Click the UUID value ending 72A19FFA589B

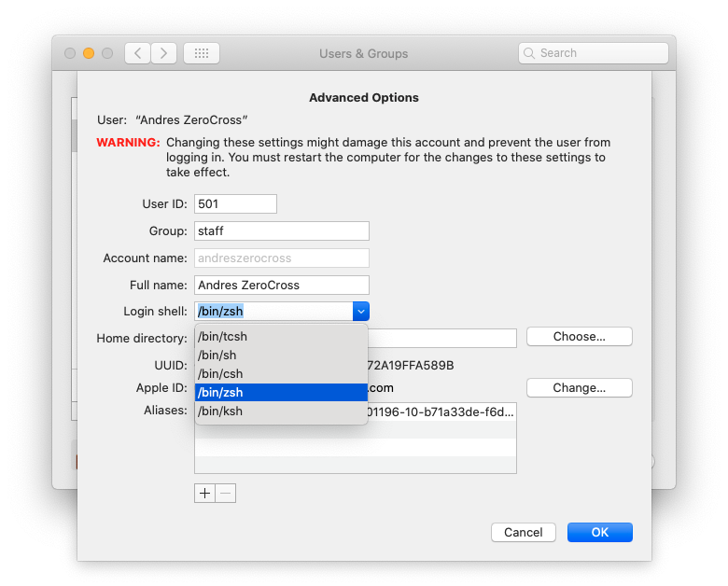click(411, 366)
